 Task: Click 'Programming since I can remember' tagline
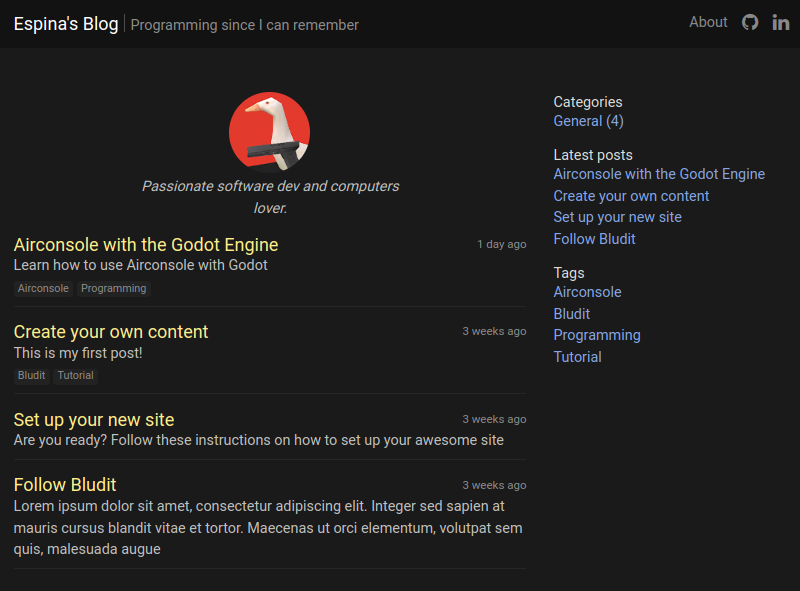pos(244,25)
